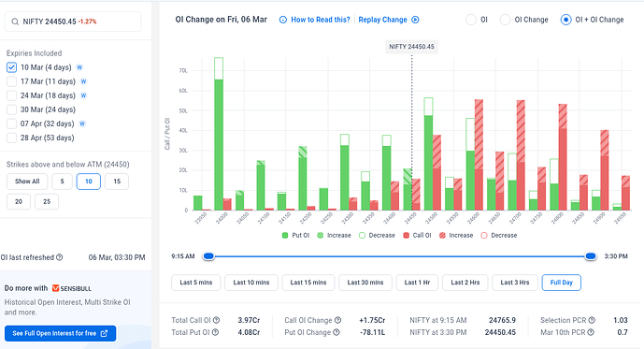Click the help icon beside Total Put OI

click(x=215, y=332)
